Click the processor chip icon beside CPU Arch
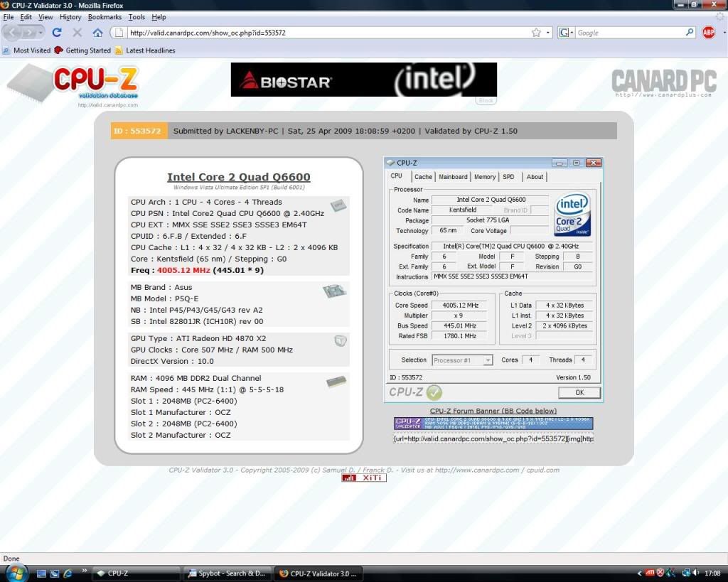The height and width of the screenshot is (582, 728). click(338, 205)
